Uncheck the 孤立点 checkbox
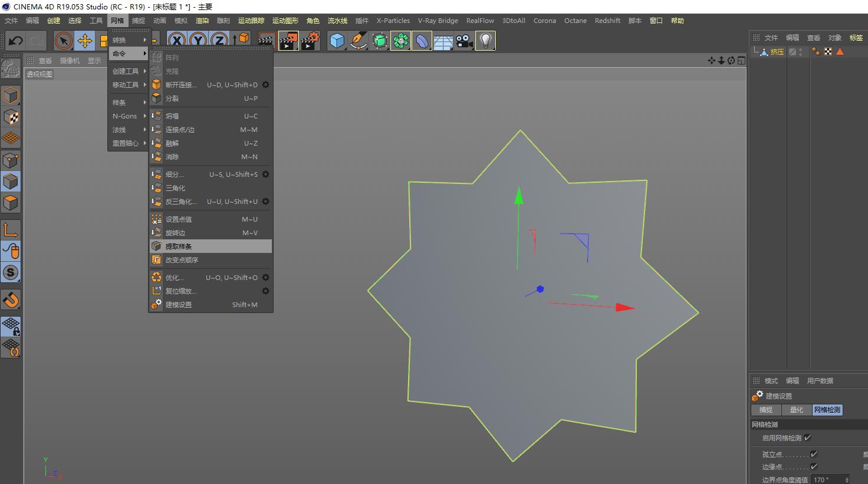Viewport: 868px width, 484px height. pos(814,454)
